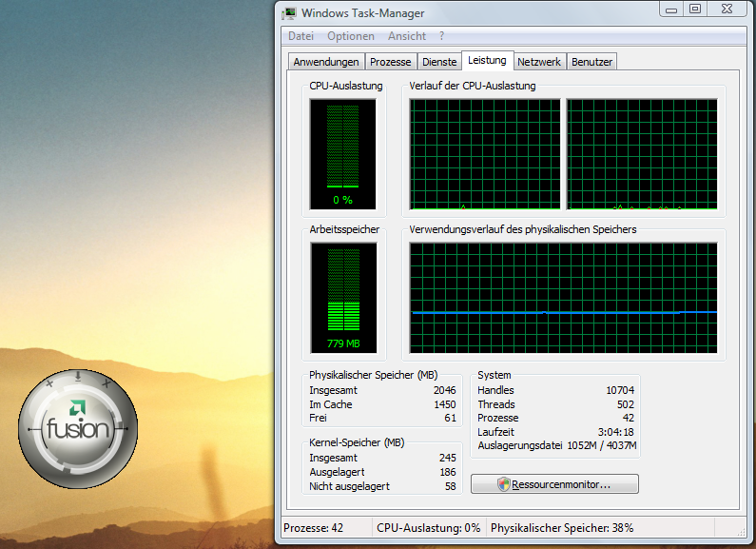This screenshot has height=549, width=756.
Task: Select the Leistung tab
Action: 487,60
